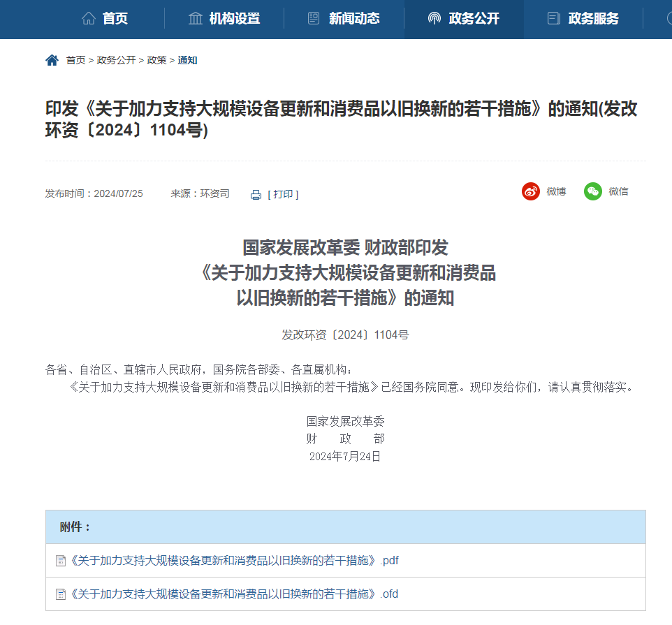
Task: Click the building icon beside 机构设置
Action: (196, 18)
